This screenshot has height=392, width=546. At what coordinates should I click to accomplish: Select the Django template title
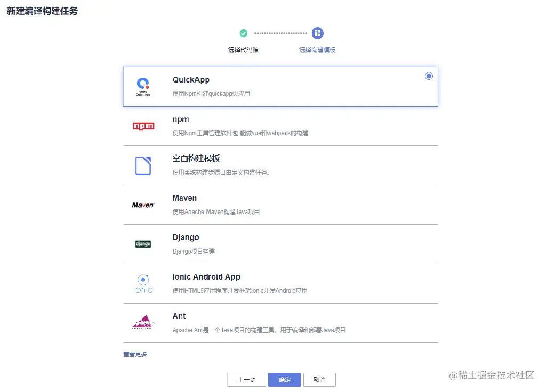pos(186,238)
